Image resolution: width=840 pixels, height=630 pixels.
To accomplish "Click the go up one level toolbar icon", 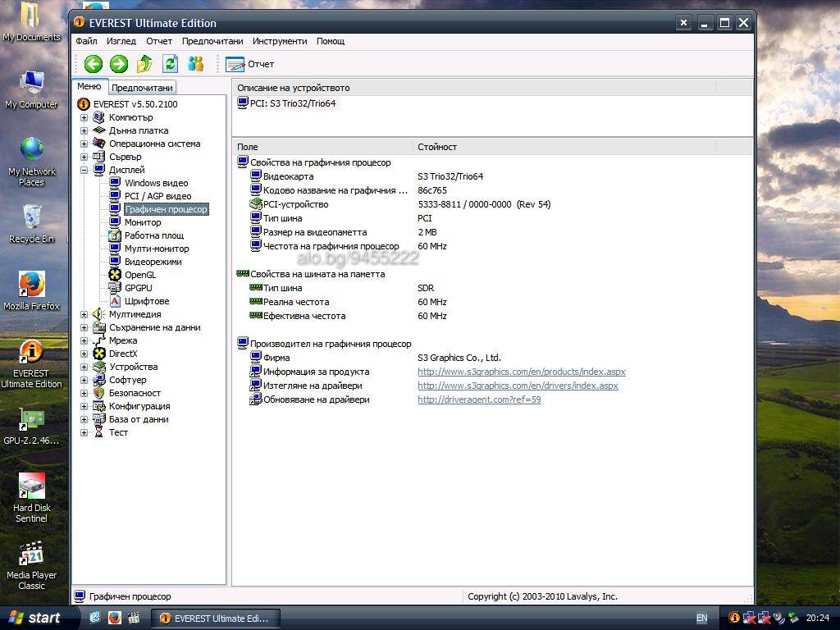I will (144, 64).
